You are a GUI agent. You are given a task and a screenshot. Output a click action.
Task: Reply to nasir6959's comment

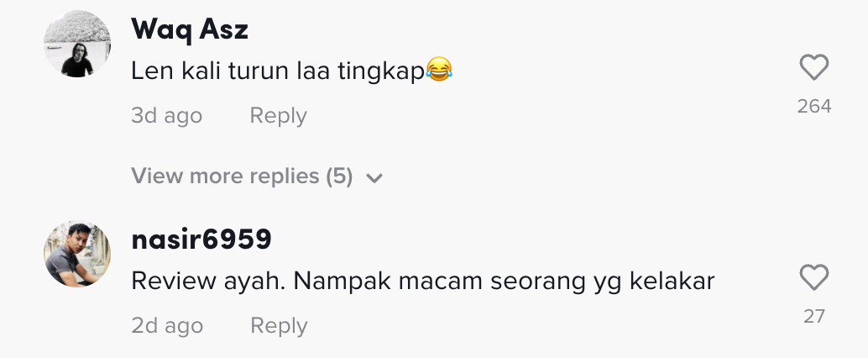tap(278, 326)
